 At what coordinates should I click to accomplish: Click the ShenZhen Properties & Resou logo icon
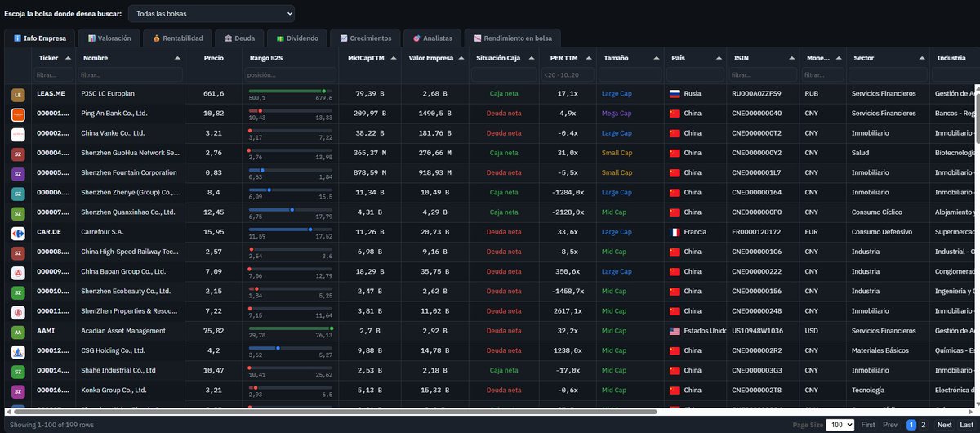tap(18, 311)
